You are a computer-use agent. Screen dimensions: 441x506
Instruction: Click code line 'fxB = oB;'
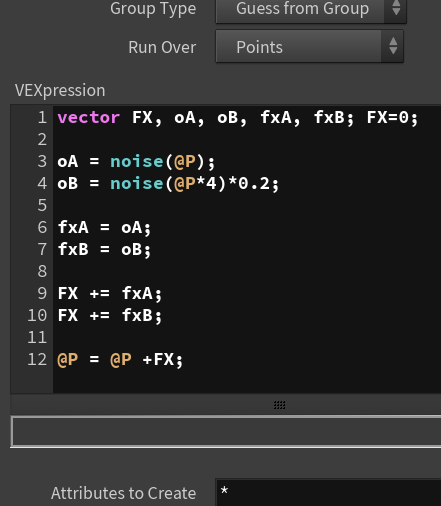pos(104,250)
